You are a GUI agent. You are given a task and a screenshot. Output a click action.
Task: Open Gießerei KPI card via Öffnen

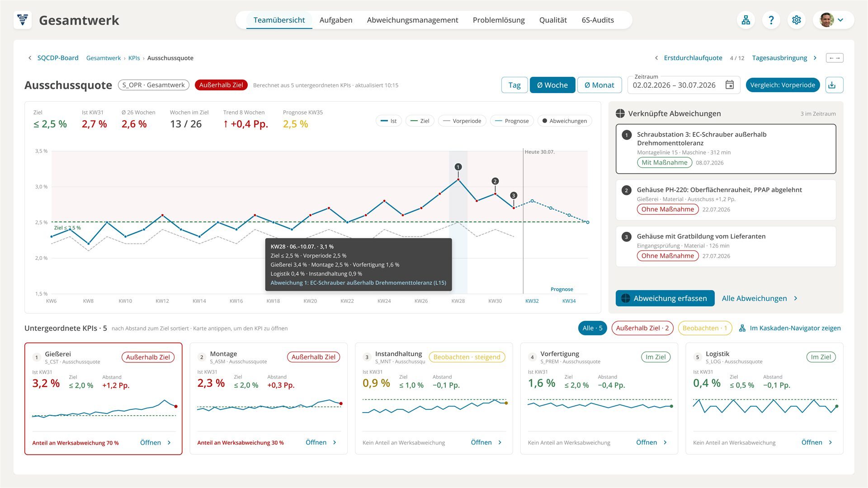[x=156, y=443]
